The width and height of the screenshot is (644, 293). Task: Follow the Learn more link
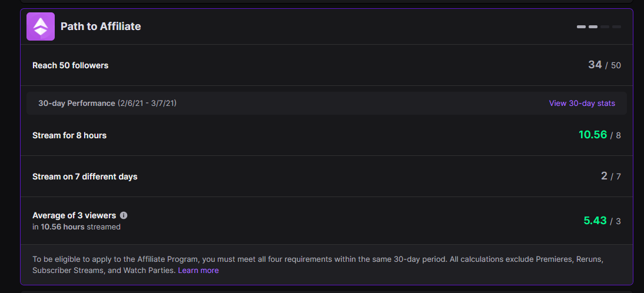coord(198,271)
